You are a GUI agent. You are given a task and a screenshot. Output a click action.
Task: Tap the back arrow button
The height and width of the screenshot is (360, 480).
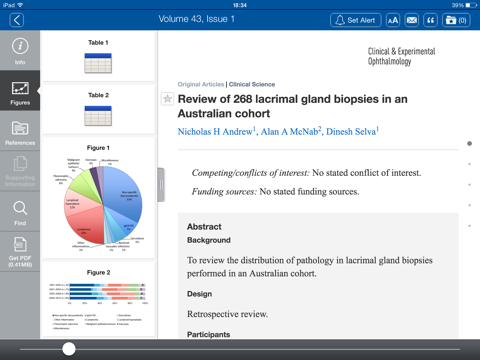tap(17, 20)
